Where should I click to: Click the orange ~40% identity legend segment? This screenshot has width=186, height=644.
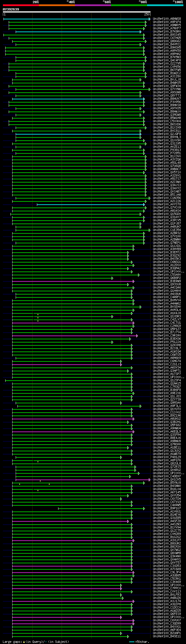tap(57, 5)
